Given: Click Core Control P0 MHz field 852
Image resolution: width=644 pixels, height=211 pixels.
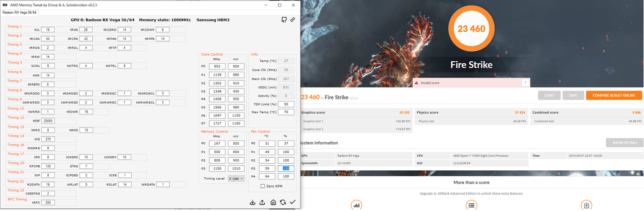Looking at the screenshot, I should coord(216,66).
